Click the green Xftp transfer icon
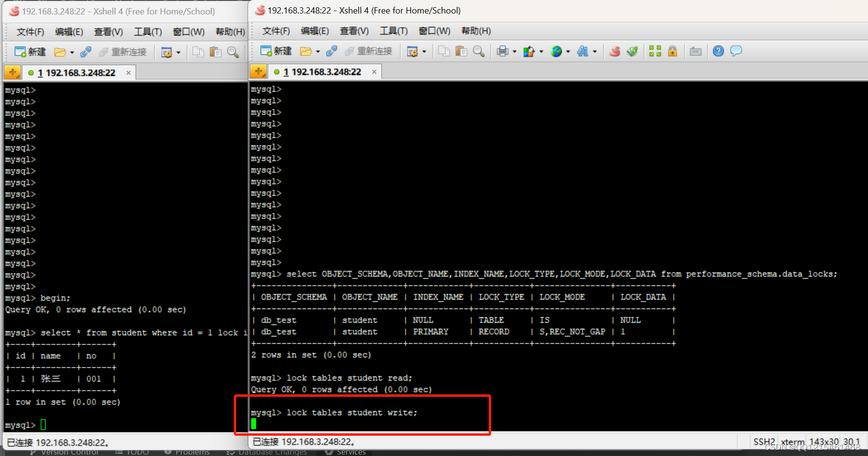 pos(632,51)
